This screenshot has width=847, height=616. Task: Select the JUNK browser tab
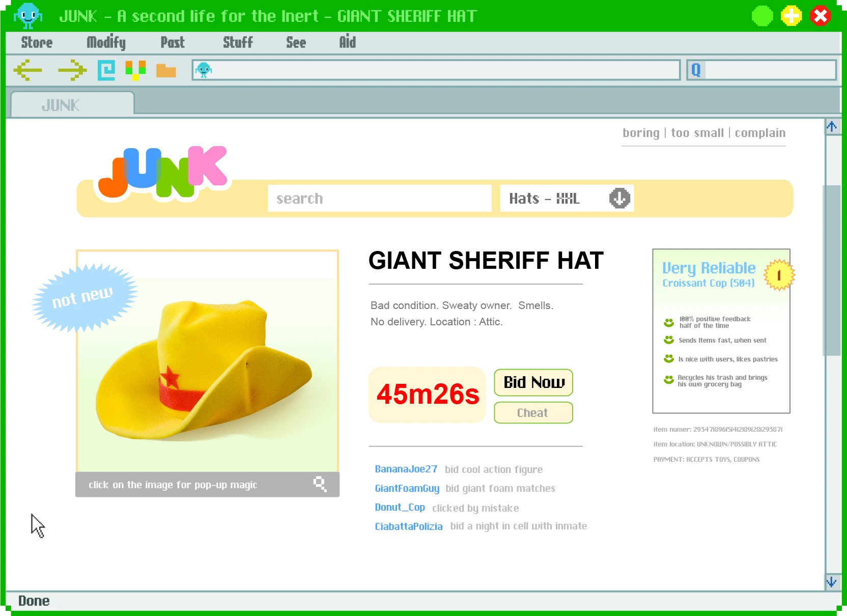click(x=72, y=105)
